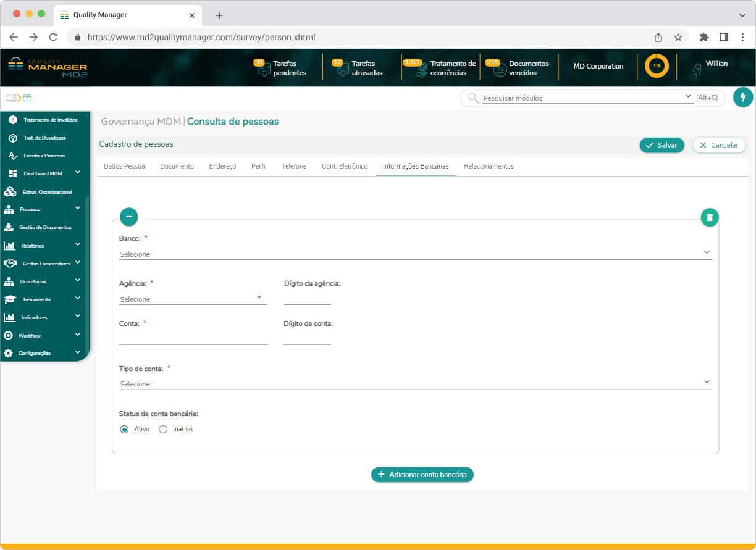Open Tarefas pendentes icon in header
756x550 pixels.
pos(264,69)
